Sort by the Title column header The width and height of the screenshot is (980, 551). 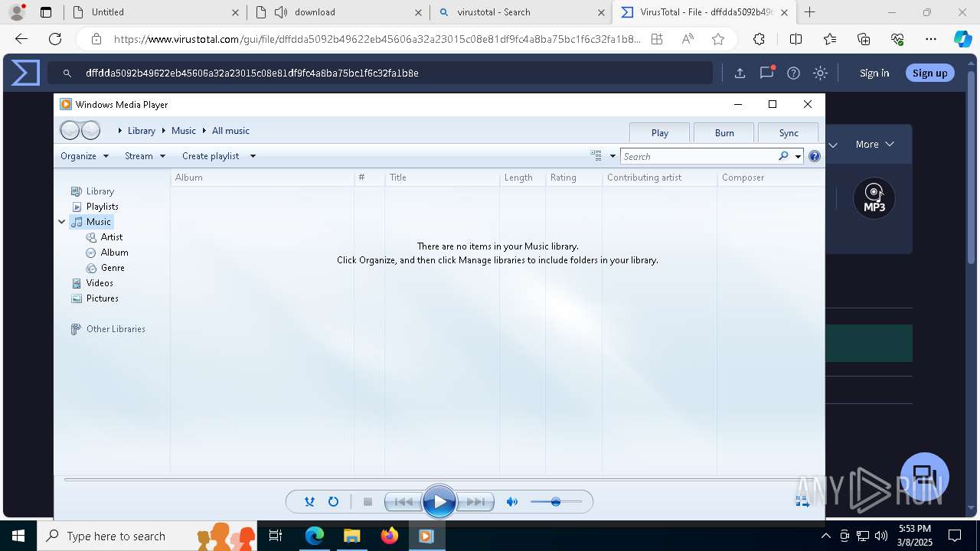442,178
